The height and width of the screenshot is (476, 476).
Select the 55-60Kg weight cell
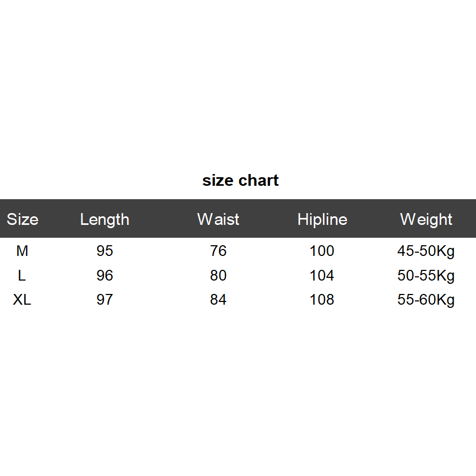[x=426, y=300]
